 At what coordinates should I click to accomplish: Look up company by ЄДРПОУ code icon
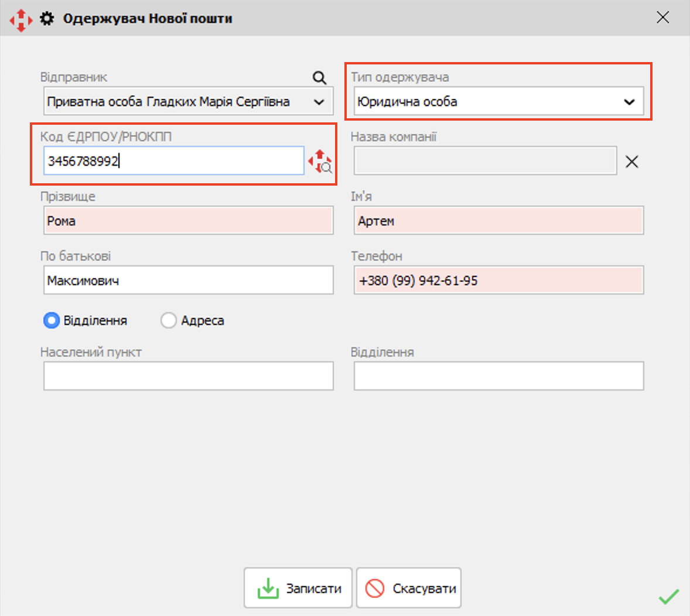coord(320,161)
